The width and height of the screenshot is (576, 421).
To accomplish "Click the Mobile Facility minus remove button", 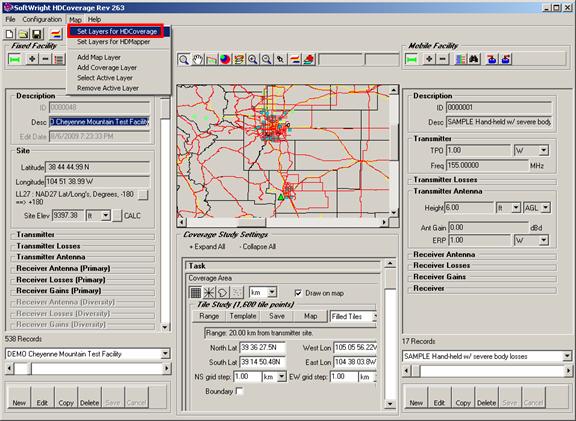I will pos(443,59).
